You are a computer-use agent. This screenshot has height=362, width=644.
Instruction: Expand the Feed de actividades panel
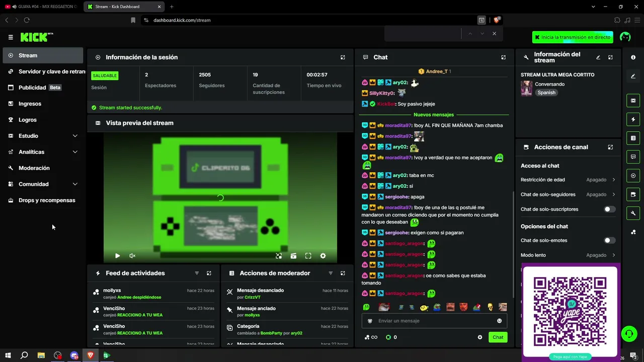click(209, 273)
